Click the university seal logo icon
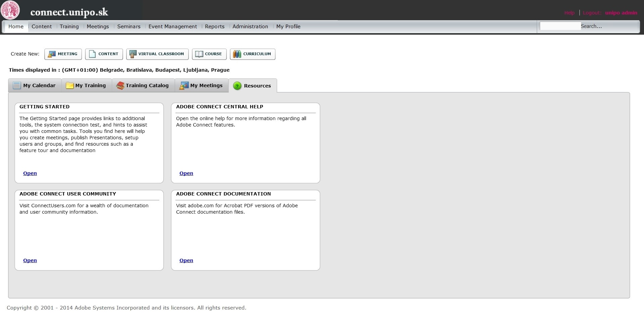644x323 pixels. click(x=10, y=10)
